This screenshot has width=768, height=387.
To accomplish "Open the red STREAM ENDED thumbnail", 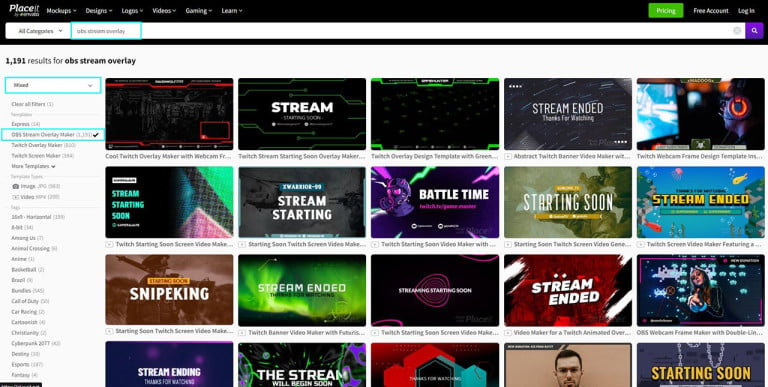I will pyautogui.click(x=568, y=290).
